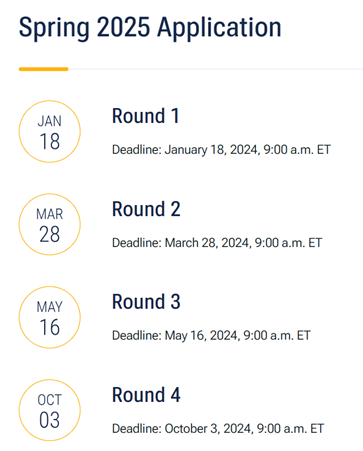
Task: Click the MAR 28 date circle
Action: 50,224
